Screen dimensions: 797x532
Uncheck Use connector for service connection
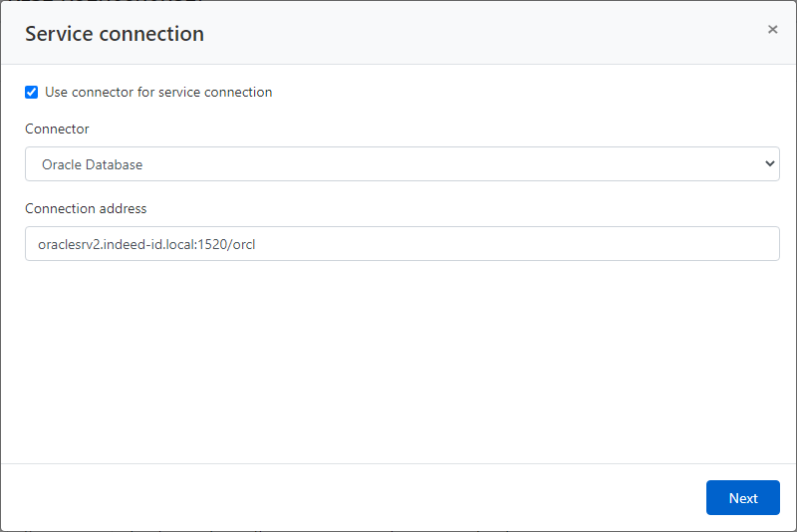(32, 92)
